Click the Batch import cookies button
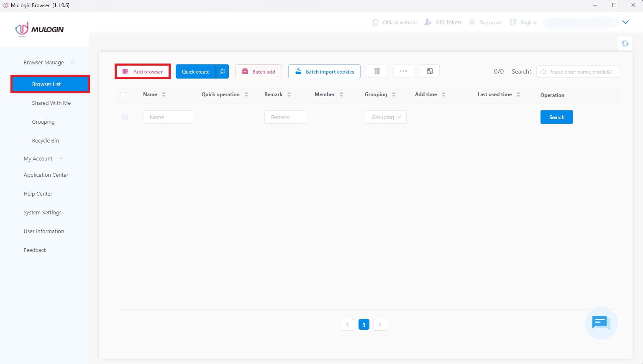The image size is (643, 364). click(324, 71)
